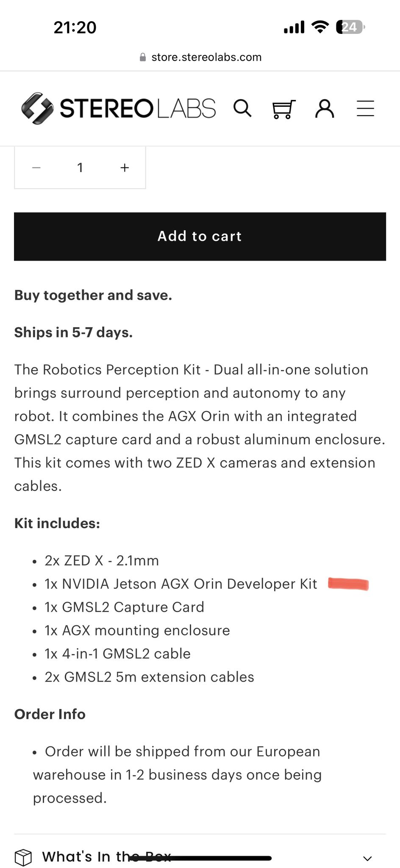Tap the battery indicator in status bar
The image size is (400, 868).
[350, 27]
